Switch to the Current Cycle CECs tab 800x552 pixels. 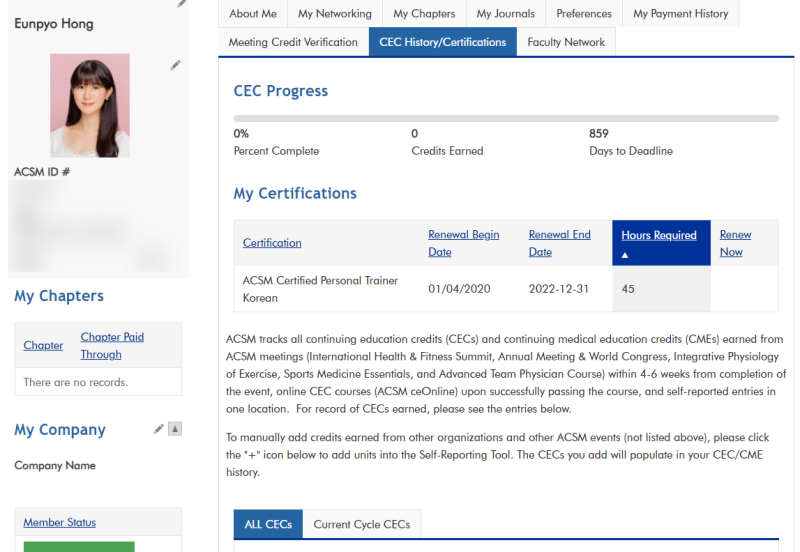click(362, 524)
